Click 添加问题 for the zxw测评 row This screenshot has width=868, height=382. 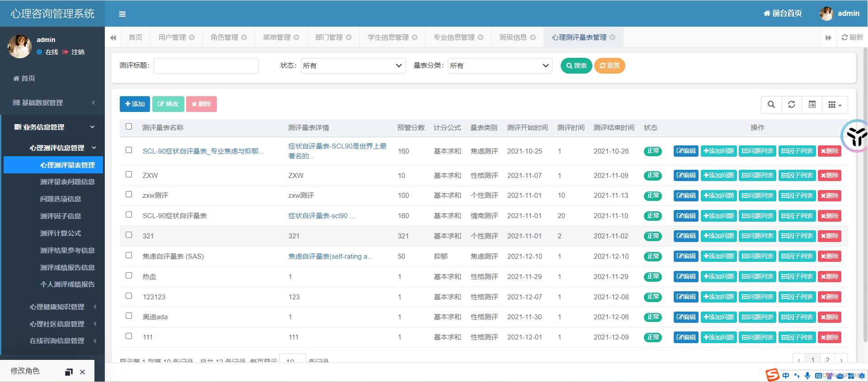click(x=718, y=196)
